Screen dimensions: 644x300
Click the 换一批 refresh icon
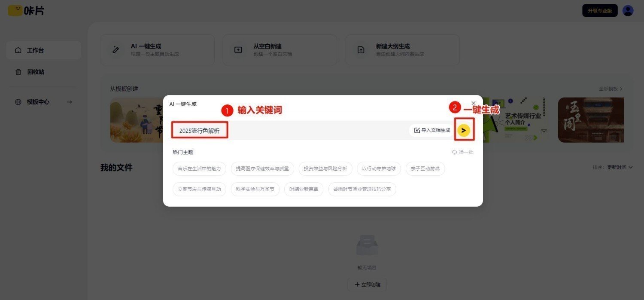pos(454,152)
